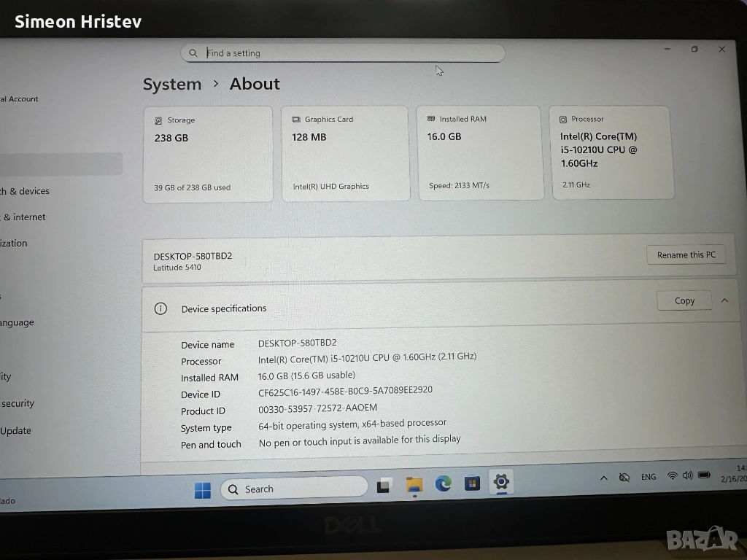
Task: Click the taskbar Search box
Action: (294, 489)
